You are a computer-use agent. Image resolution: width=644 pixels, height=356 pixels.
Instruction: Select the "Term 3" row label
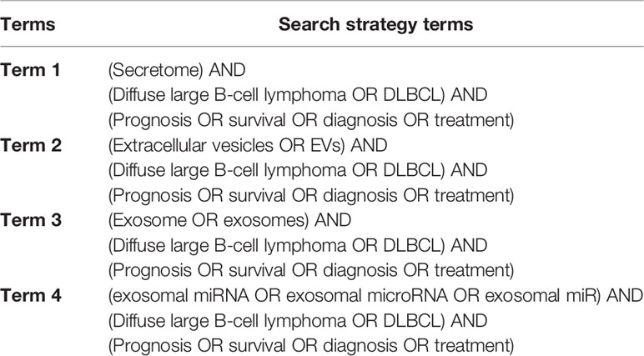[x=31, y=220]
